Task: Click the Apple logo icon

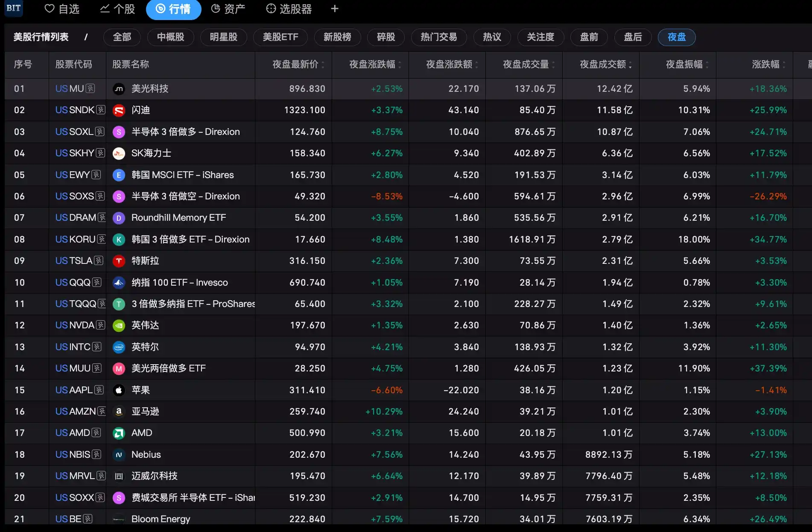Action: click(x=119, y=390)
